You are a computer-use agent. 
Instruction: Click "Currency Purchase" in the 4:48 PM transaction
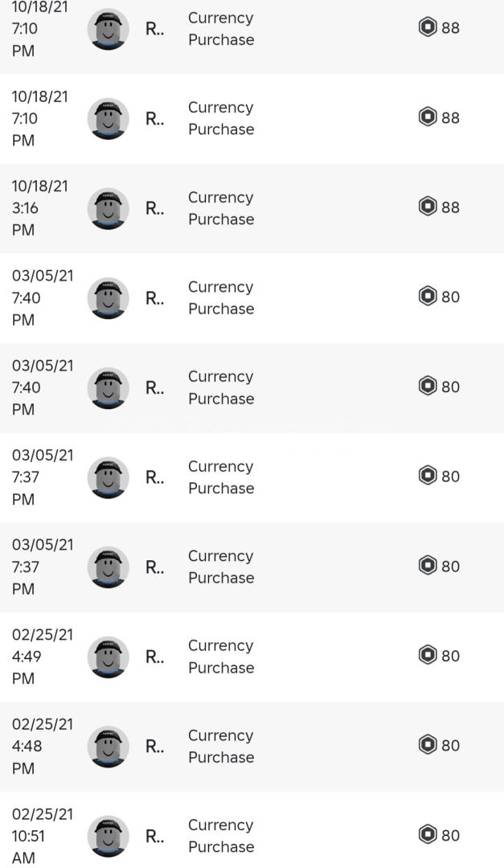pos(221,747)
